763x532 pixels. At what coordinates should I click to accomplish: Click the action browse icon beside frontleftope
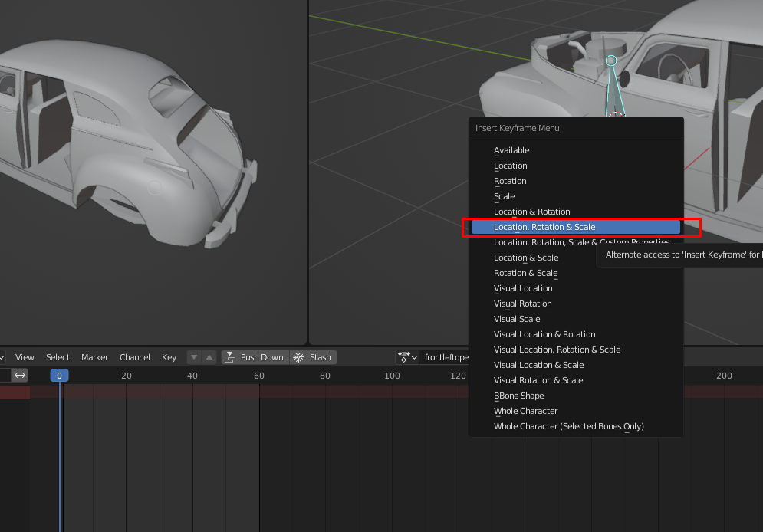pyautogui.click(x=406, y=357)
